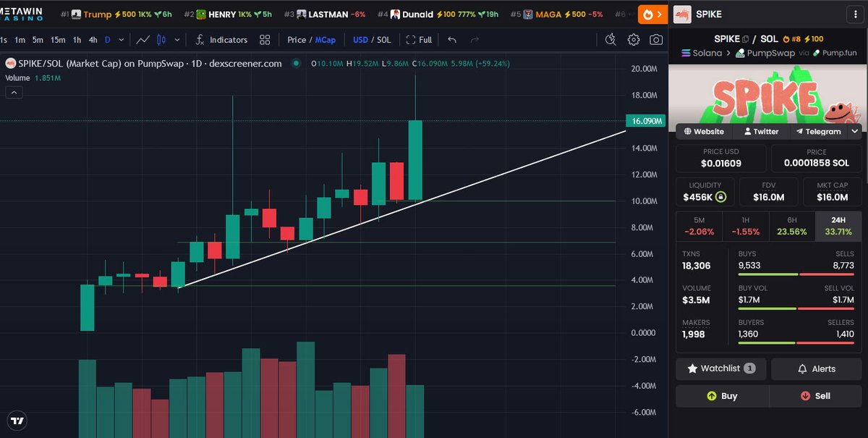Select the 5M change period tab
The height and width of the screenshot is (438, 868).
click(x=699, y=226)
